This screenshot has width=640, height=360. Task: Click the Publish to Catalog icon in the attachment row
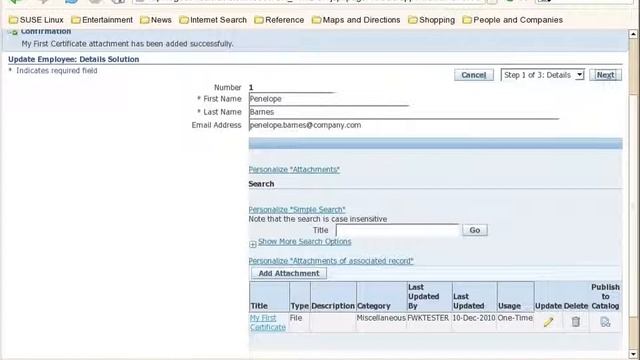[605, 322]
